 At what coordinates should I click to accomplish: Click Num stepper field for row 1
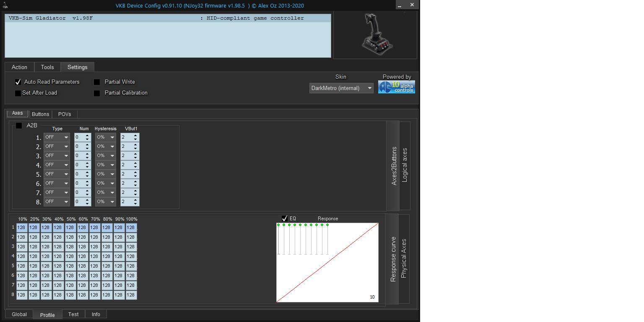(x=83, y=137)
